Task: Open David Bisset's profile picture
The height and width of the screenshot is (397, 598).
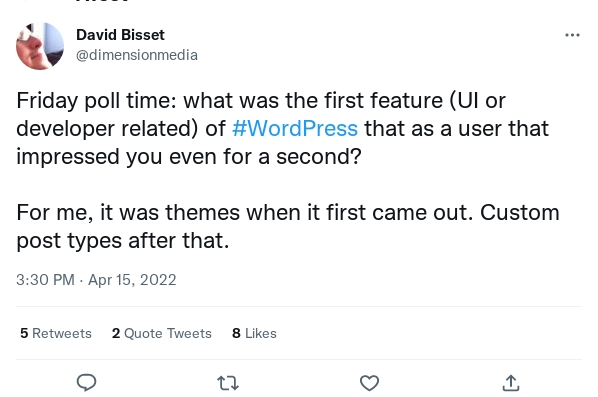Action: point(40,46)
